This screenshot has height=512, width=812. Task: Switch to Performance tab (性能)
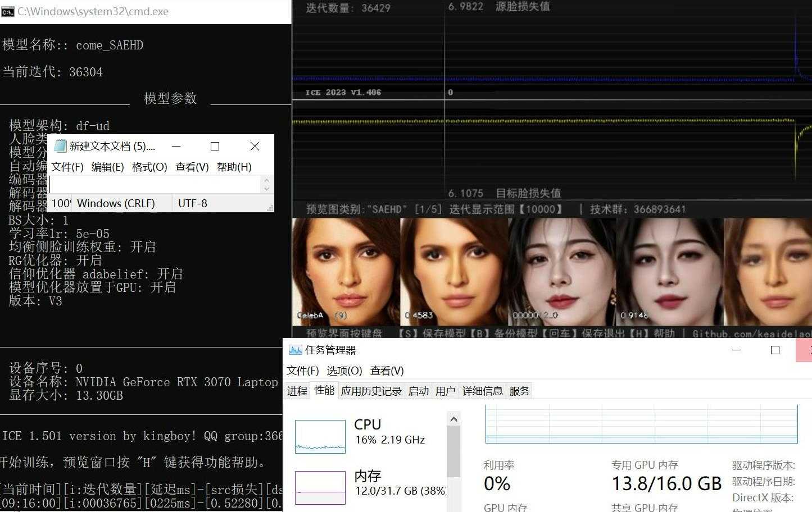(324, 390)
